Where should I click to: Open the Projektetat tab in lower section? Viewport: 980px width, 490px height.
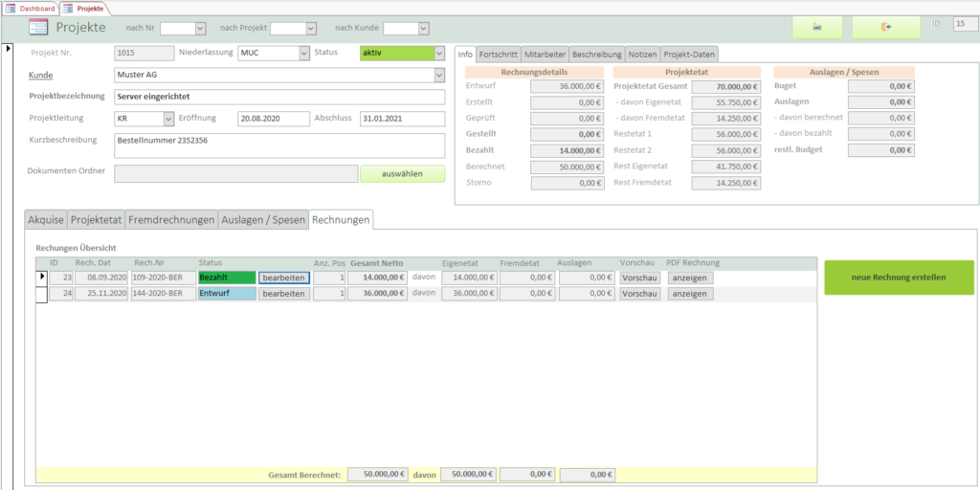(97, 220)
